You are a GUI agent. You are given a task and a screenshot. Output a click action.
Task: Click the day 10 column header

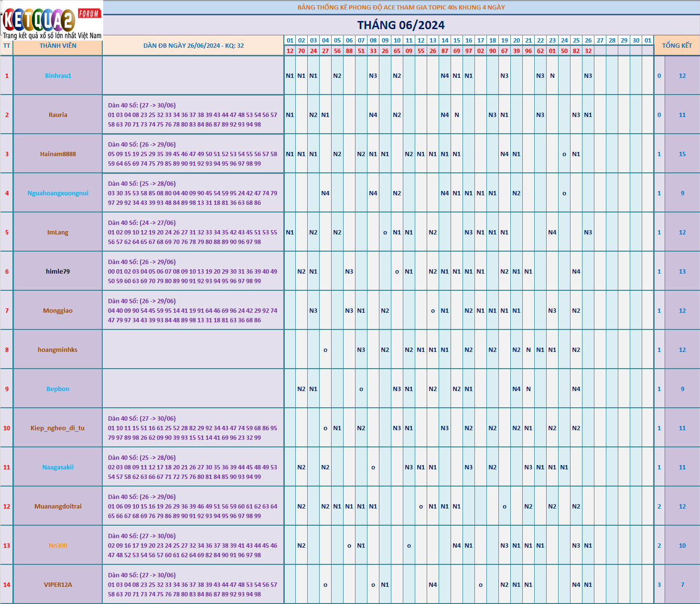pos(397,41)
